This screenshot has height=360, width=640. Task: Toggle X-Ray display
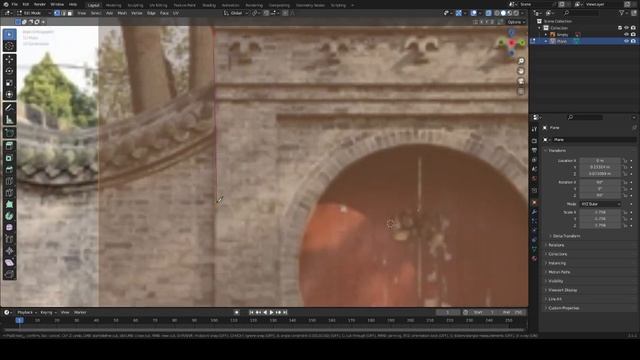pyautogui.click(x=489, y=13)
